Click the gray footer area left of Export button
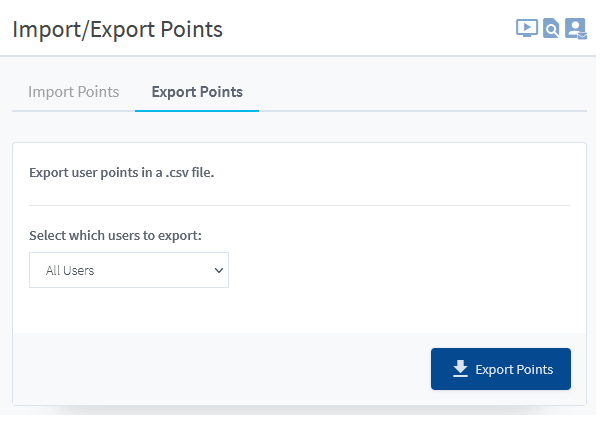The image size is (600, 425). (x=222, y=369)
